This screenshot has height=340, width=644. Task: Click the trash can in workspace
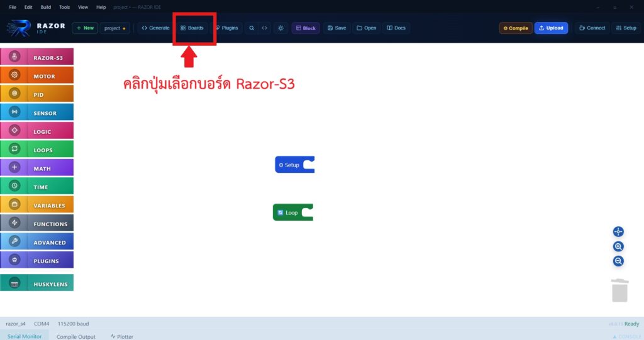(619, 290)
